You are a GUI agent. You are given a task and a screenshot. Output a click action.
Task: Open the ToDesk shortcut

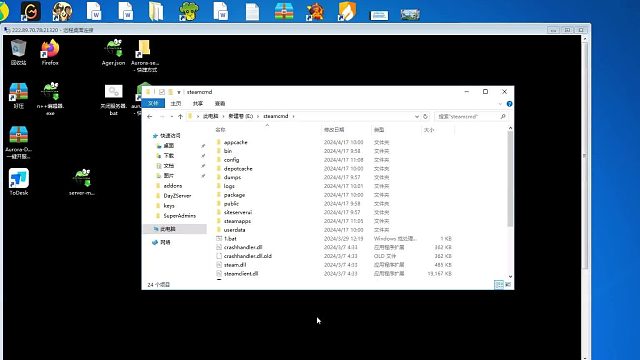(19, 182)
